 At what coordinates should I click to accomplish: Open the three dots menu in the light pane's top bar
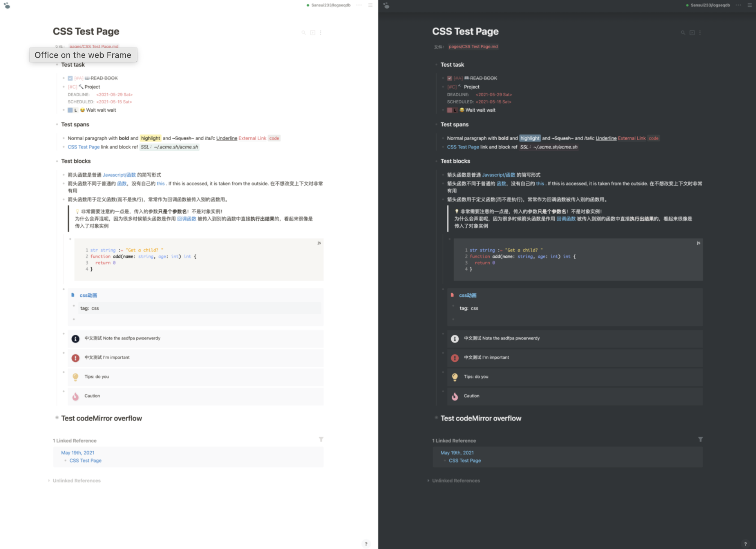(359, 5)
